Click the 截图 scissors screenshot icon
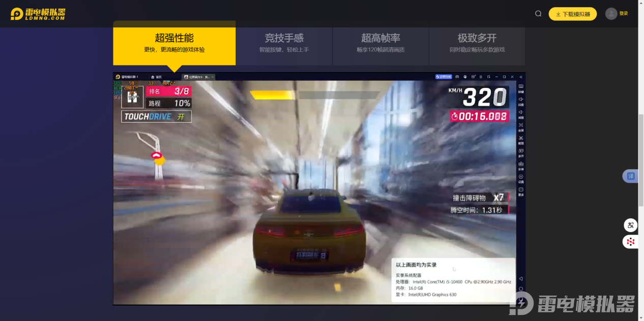This screenshot has width=644, height=321. coord(521,139)
